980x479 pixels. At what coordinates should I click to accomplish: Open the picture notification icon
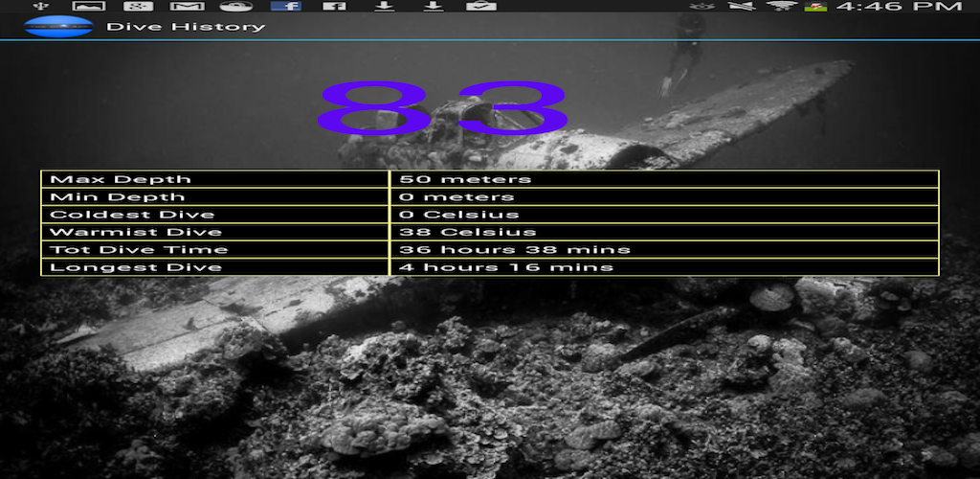88,6
